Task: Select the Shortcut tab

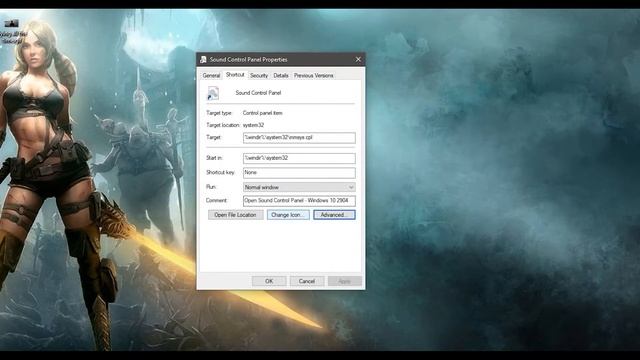Action: [x=235, y=75]
